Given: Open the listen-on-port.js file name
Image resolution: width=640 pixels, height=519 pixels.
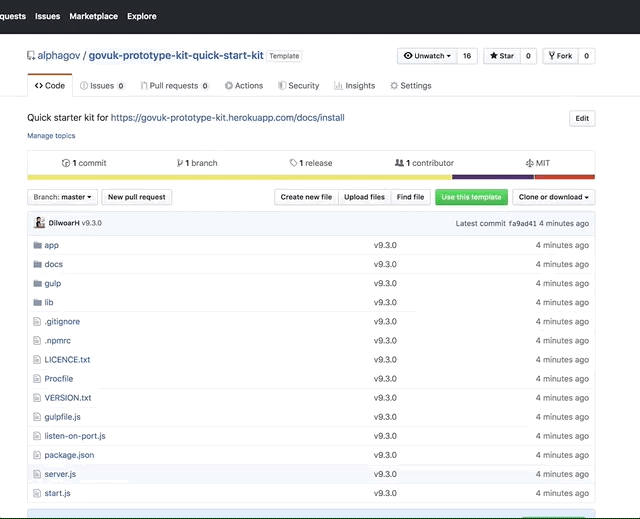Looking at the screenshot, I should (x=75, y=436).
